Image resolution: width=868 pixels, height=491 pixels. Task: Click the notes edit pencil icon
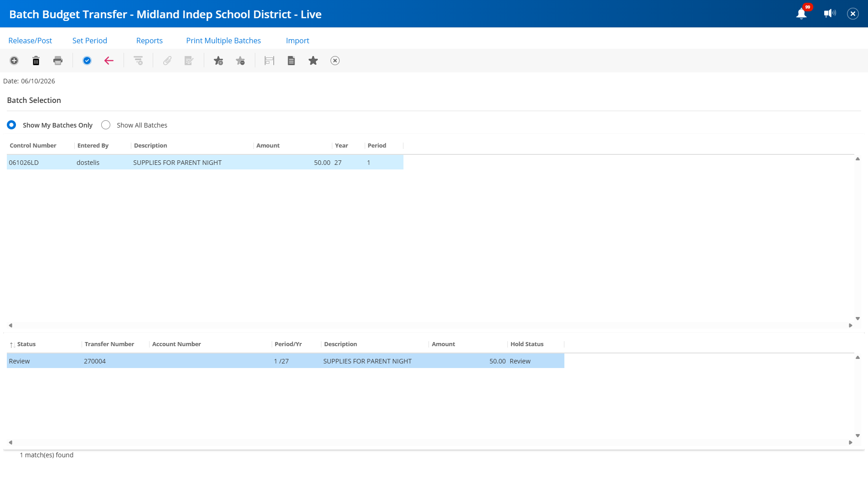click(189, 61)
